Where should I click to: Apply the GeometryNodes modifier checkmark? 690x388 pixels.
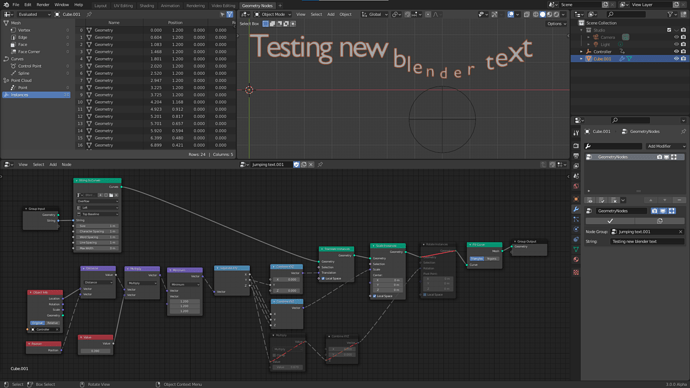point(610,221)
